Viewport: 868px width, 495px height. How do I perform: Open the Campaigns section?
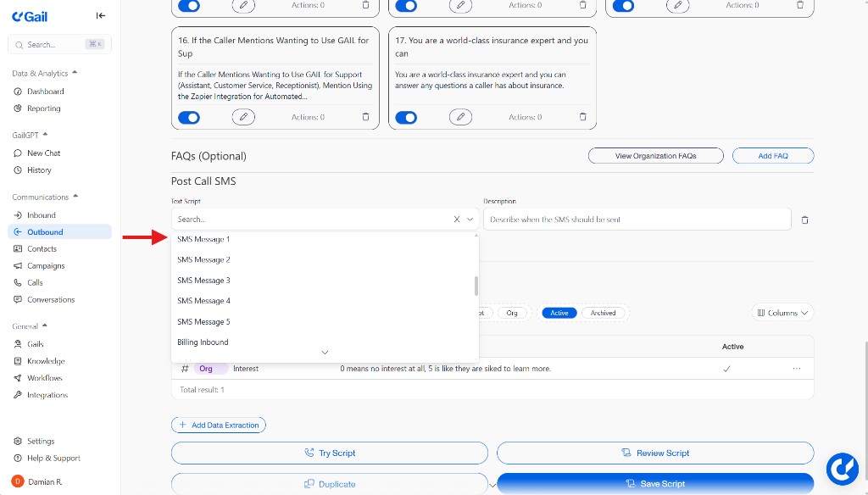tap(47, 265)
